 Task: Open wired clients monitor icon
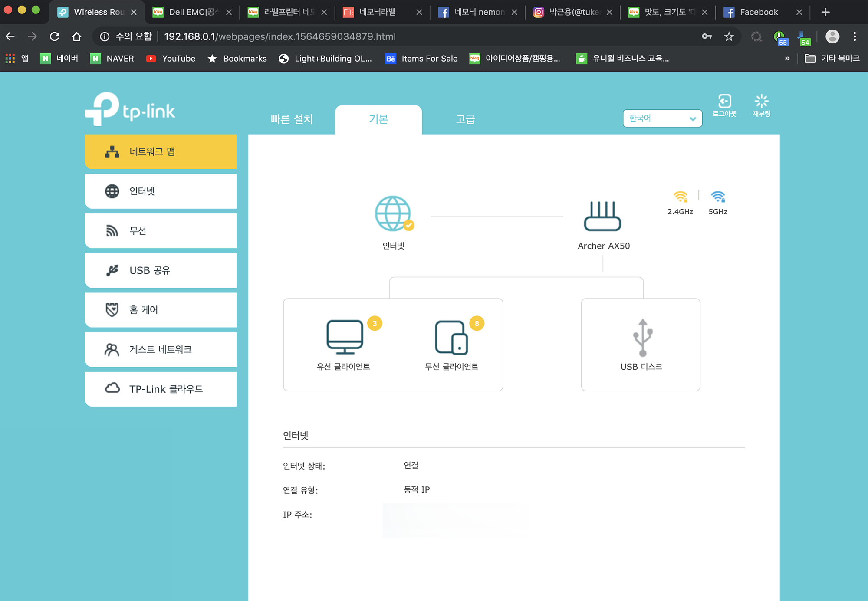click(x=345, y=337)
